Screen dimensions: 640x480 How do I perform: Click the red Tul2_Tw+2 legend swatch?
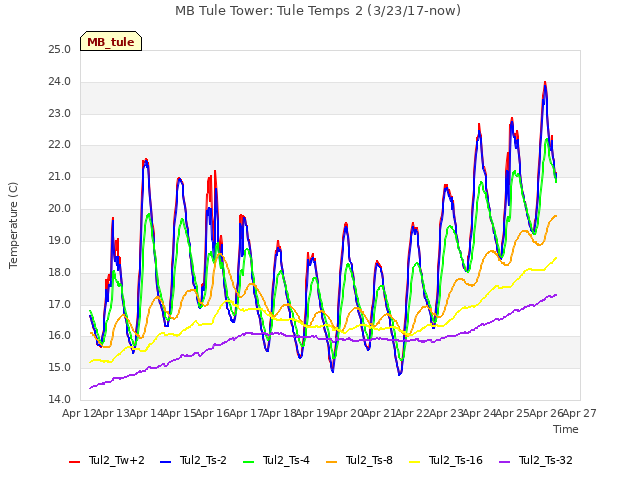[74, 462]
